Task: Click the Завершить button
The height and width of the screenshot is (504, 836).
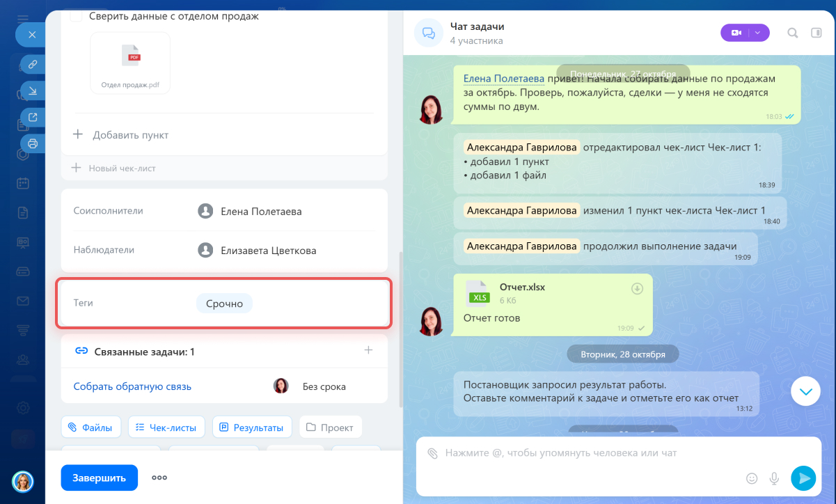Action: coord(99,478)
